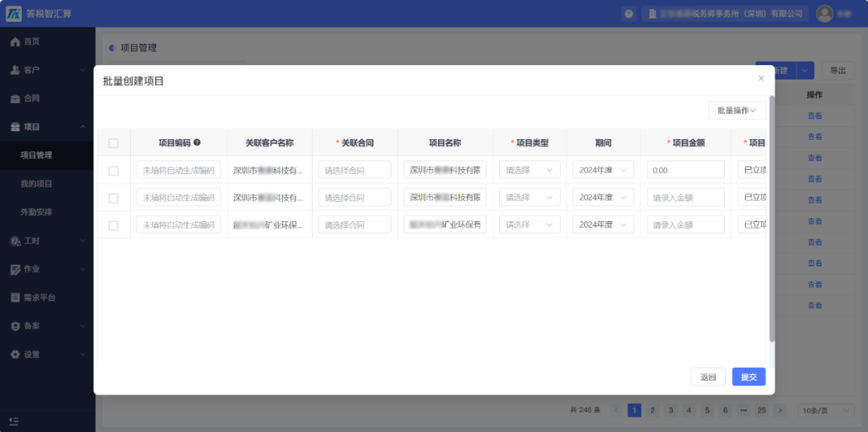Image resolution: width=868 pixels, height=432 pixels.
Task: Close the 批量创建项目 dialog
Action: (761, 79)
